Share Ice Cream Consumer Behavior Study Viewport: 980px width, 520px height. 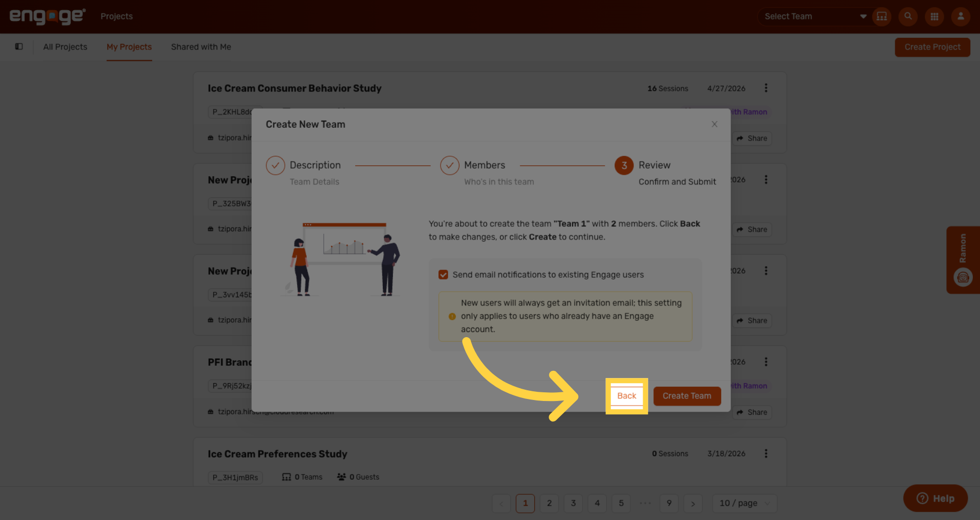click(752, 138)
